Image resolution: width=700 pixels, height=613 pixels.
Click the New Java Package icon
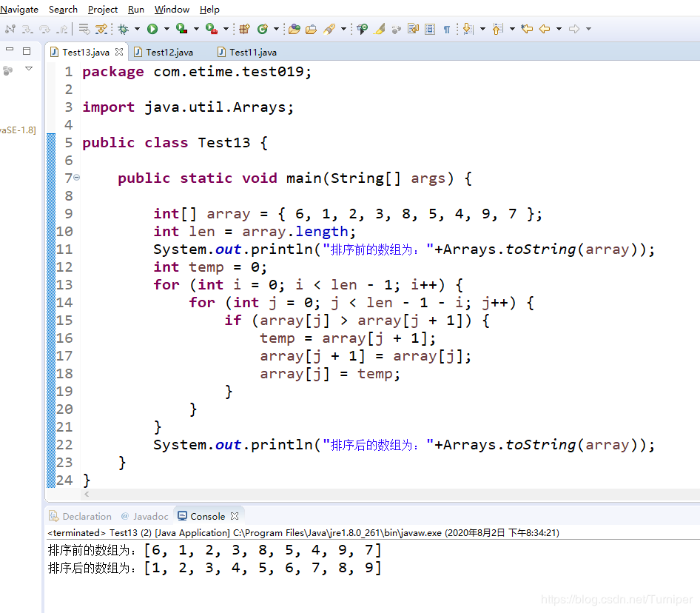coord(244,29)
